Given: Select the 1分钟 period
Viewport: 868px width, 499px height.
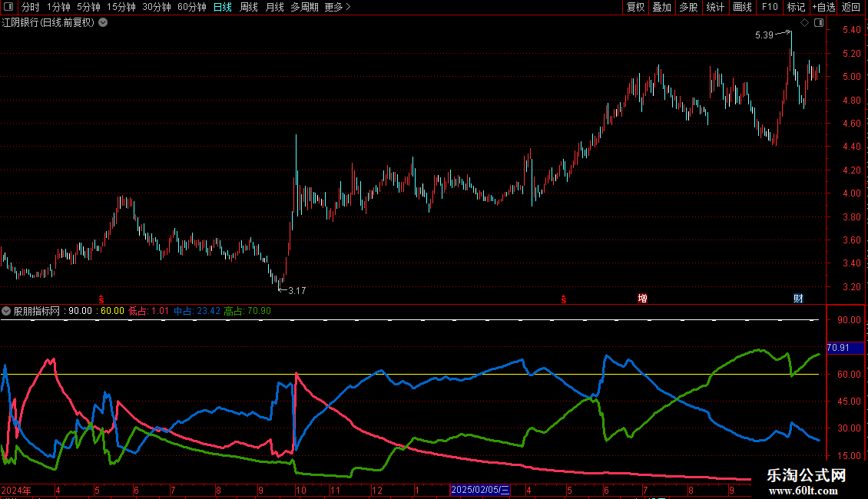Looking at the screenshot, I should coord(58,7).
